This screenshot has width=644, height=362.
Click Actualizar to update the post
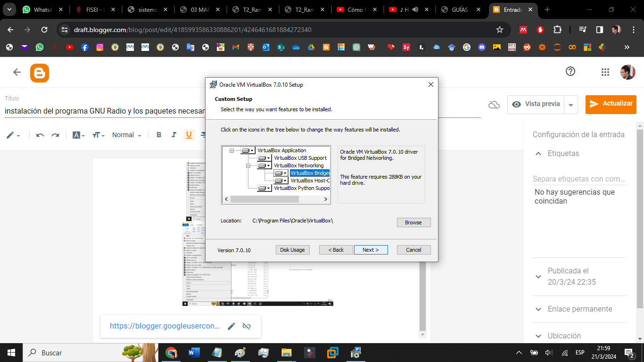611,104
